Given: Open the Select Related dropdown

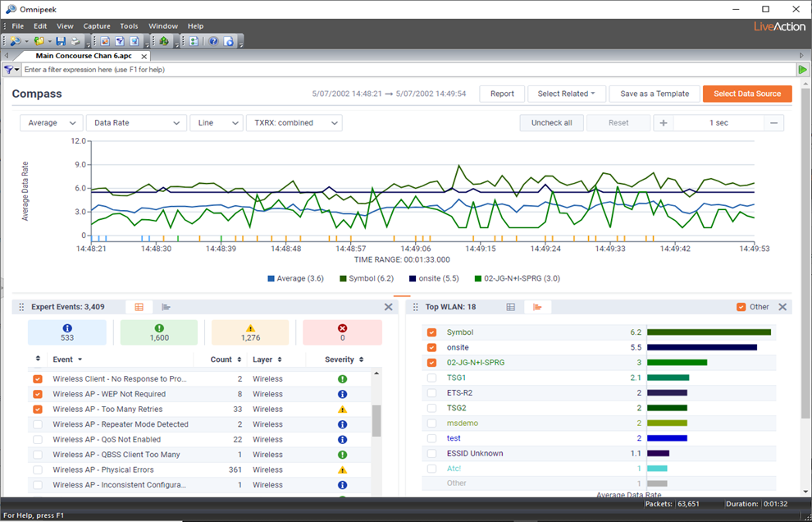Looking at the screenshot, I should click(x=566, y=94).
